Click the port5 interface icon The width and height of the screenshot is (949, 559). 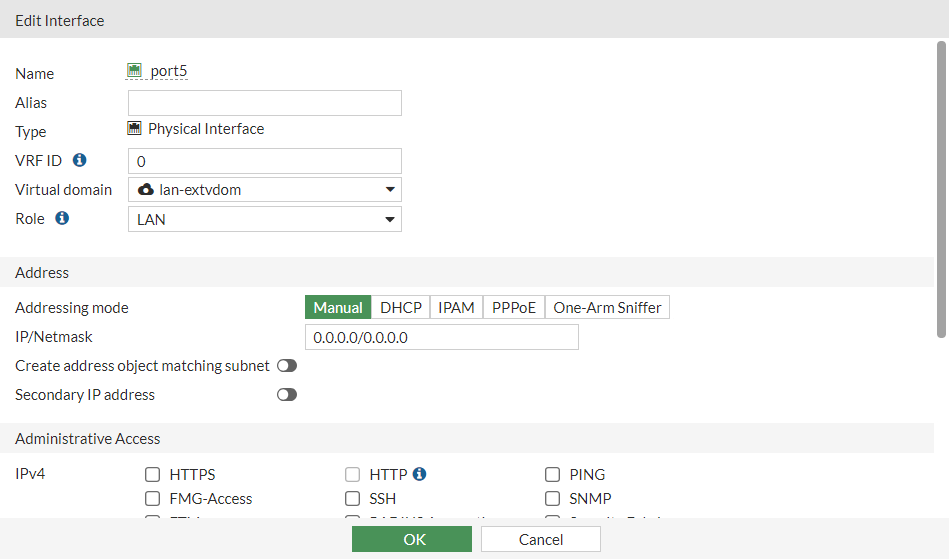click(x=135, y=71)
